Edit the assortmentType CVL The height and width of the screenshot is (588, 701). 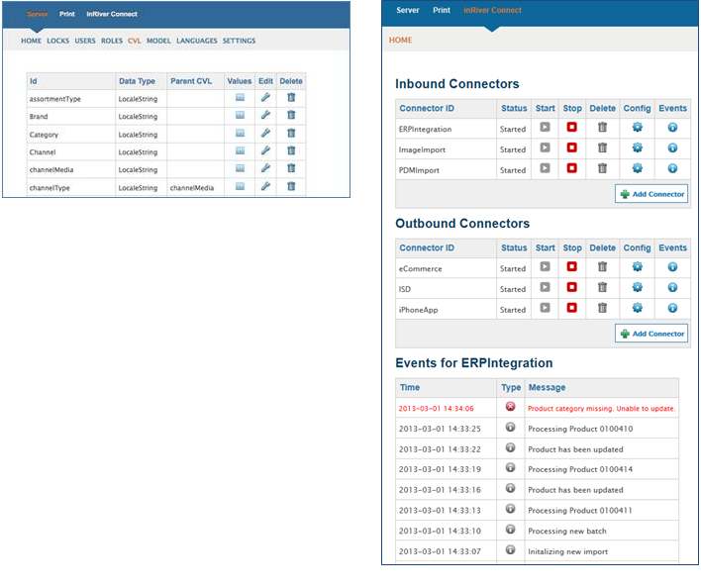(265, 97)
